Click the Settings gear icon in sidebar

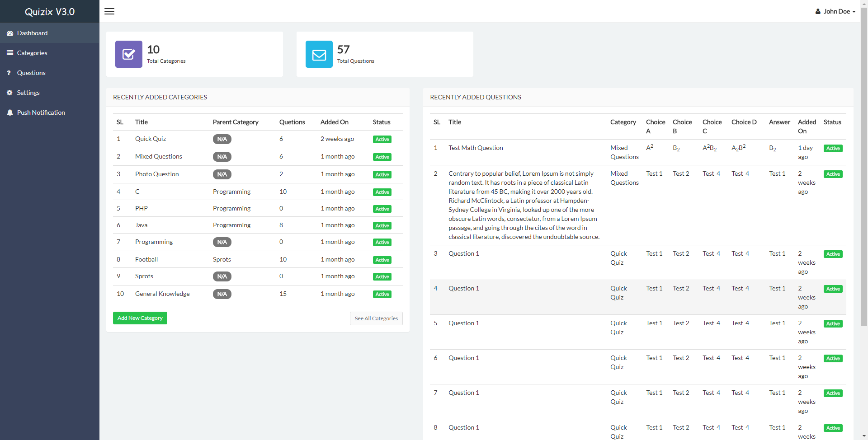(x=10, y=93)
